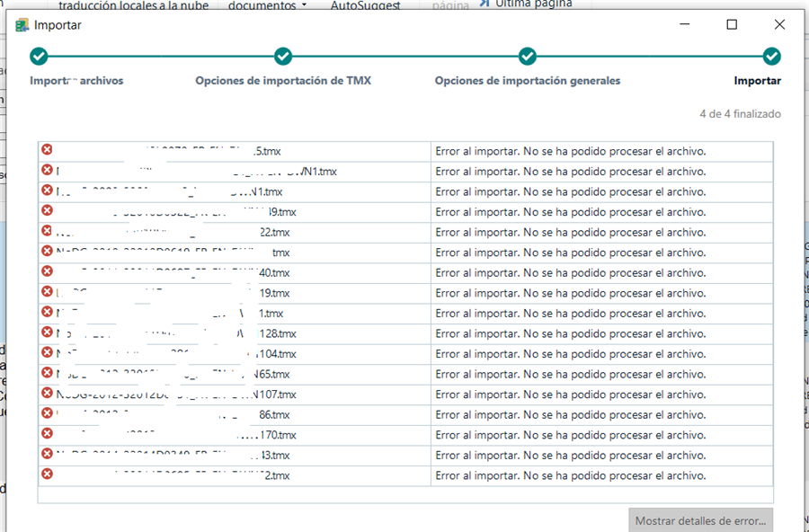
Task: Click the error message for file ending 5.tmx
Action: click(570, 151)
